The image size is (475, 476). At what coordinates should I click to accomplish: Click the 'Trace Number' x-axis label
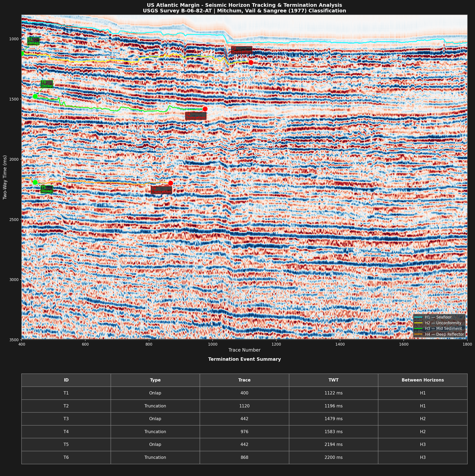coord(244,350)
